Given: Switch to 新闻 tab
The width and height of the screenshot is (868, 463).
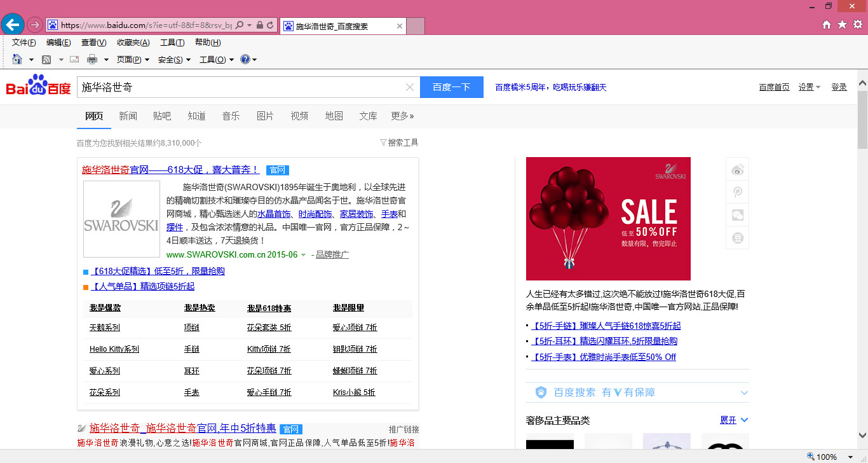Looking at the screenshot, I should coord(128,116).
